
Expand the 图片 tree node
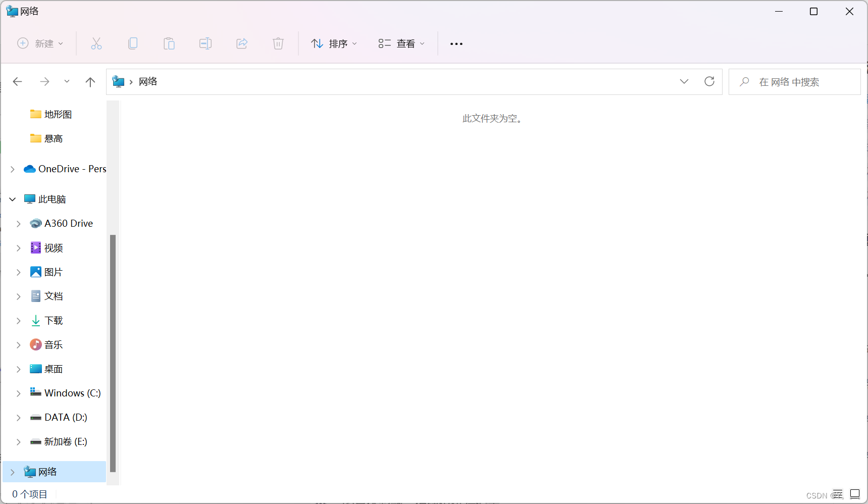point(19,272)
